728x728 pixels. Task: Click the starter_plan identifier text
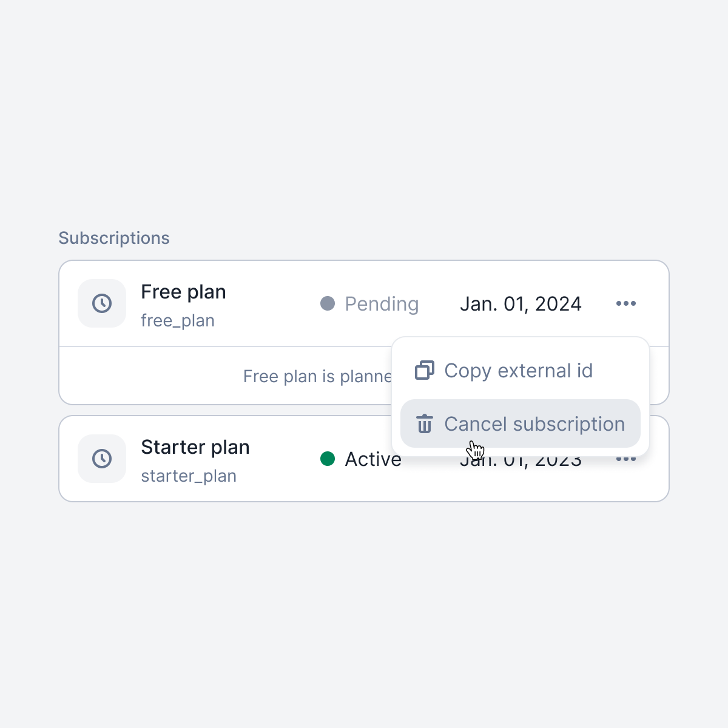coord(189,476)
